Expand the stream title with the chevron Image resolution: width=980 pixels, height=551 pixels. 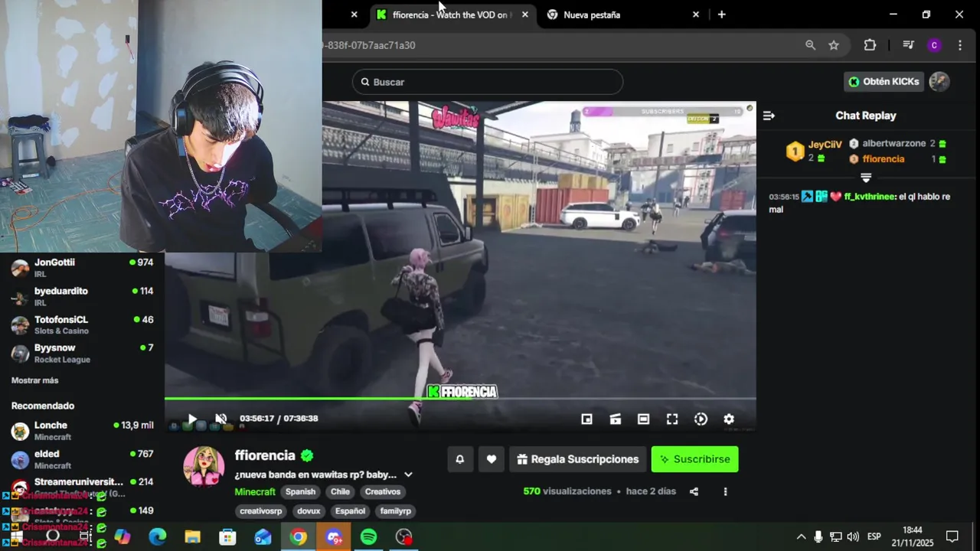pos(408,474)
